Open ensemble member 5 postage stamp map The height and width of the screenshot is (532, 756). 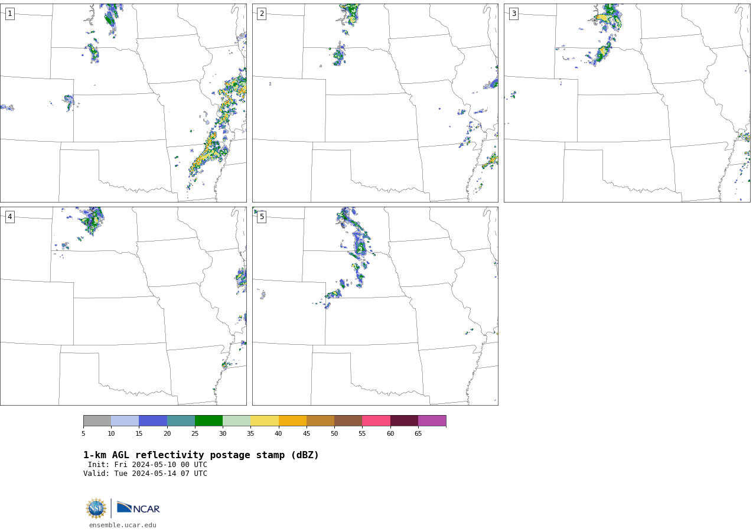[x=375, y=306]
